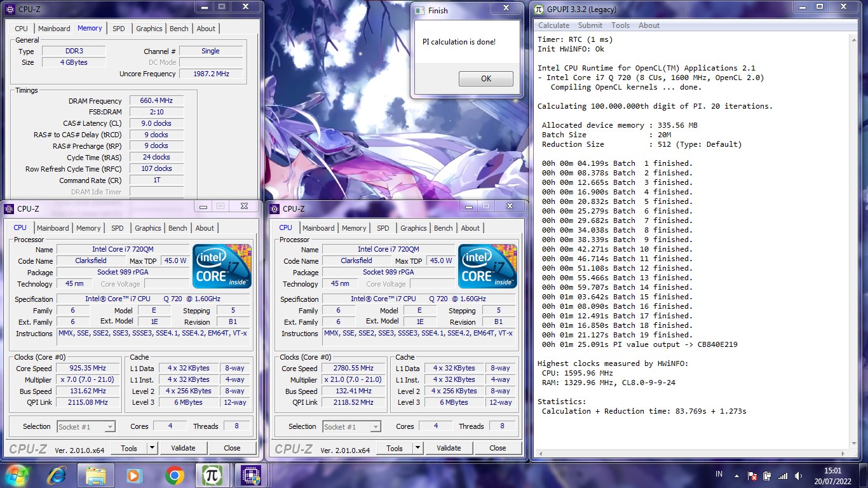Click the GPUPI title bar pi icon
Image resolution: width=868 pixels, height=488 pixels.
539,9
